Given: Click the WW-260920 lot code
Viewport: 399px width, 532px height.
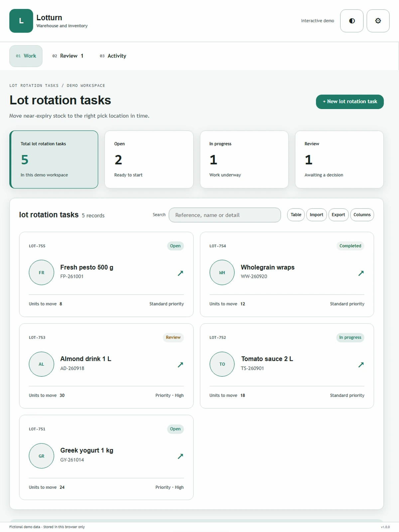Looking at the screenshot, I should click(254, 276).
